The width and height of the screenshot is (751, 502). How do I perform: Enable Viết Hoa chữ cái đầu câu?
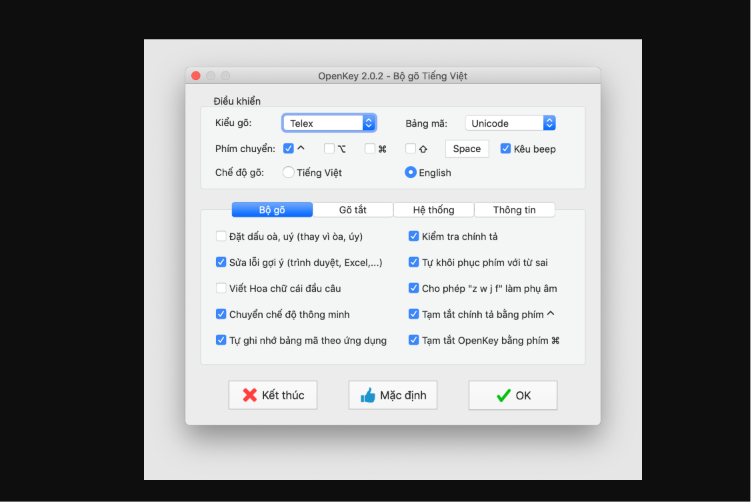tap(221, 288)
